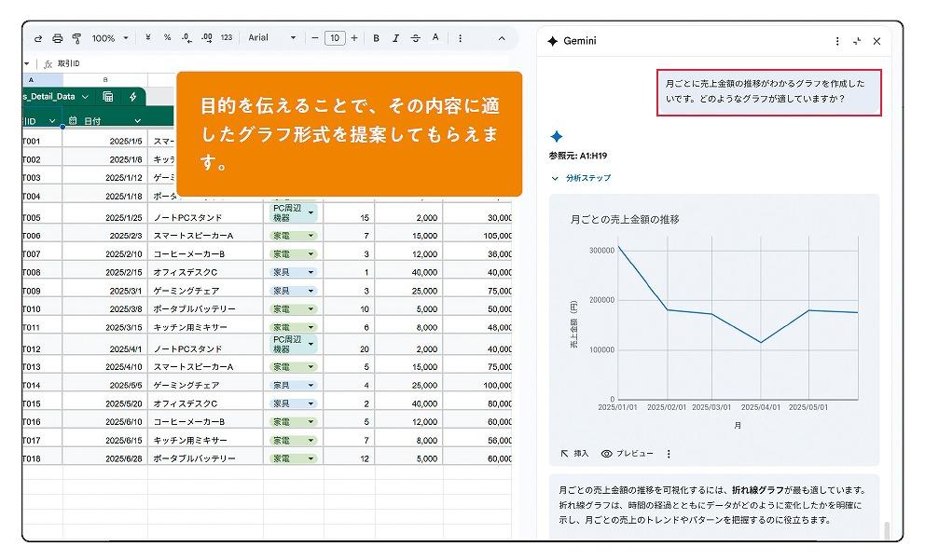Increase decimal places in toolbar
925x560 pixels.
206,38
